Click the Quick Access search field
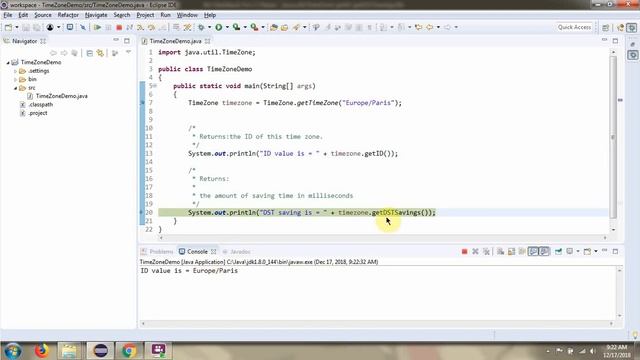The image size is (640, 360). (574, 27)
